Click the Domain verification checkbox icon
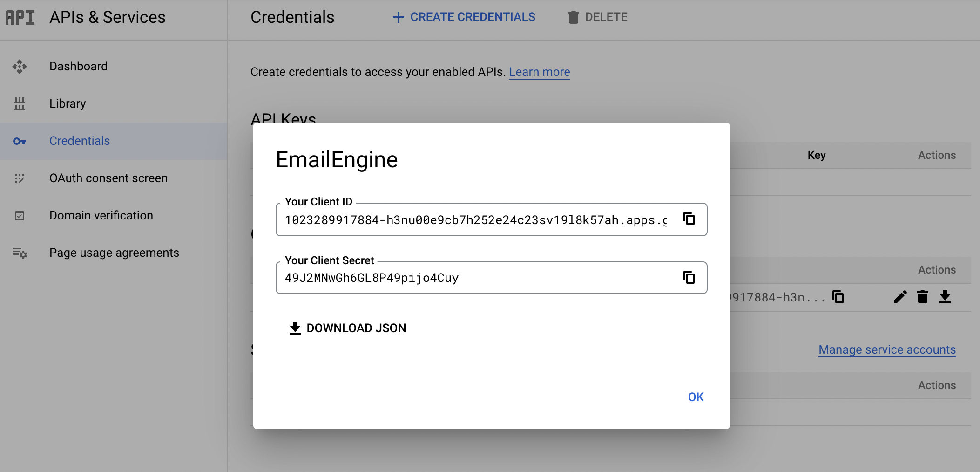Viewport: 980px width, 472px height. (x=20, y=216)
